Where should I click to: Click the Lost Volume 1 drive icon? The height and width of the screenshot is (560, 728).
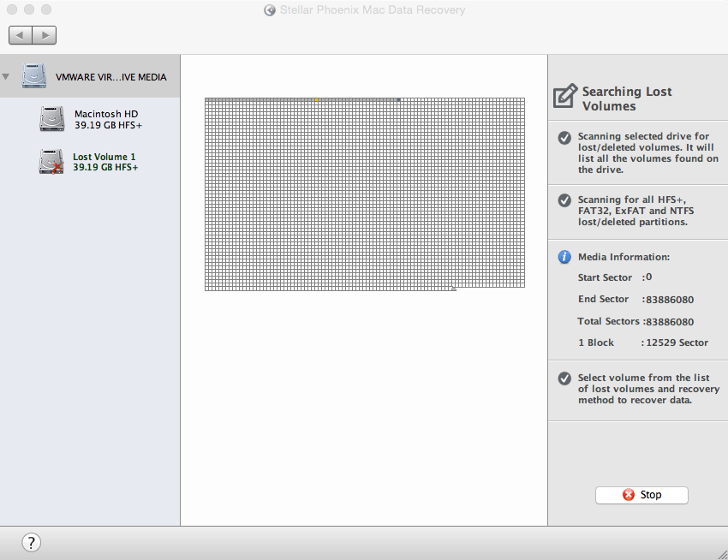coord(51,162)
